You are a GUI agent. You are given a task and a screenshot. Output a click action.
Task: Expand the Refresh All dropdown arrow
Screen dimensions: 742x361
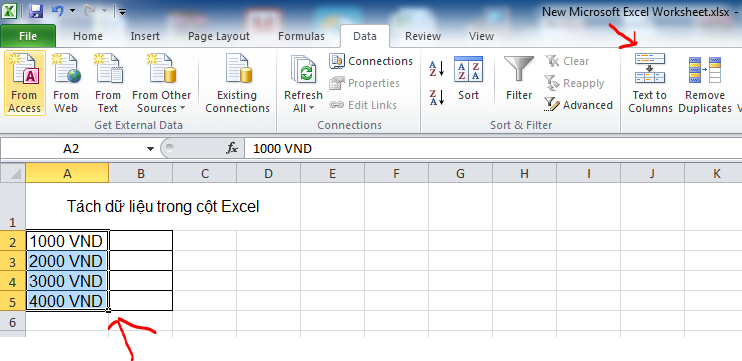311,108
